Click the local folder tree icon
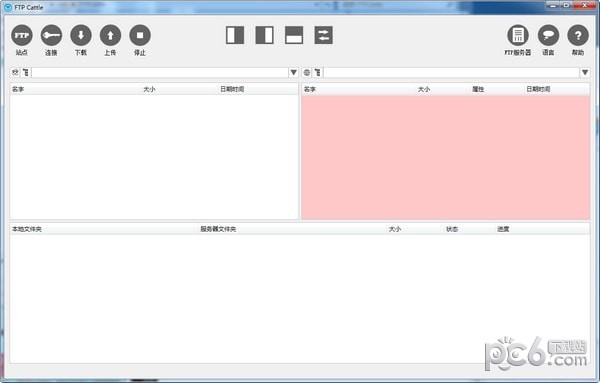 coord(26,72)
